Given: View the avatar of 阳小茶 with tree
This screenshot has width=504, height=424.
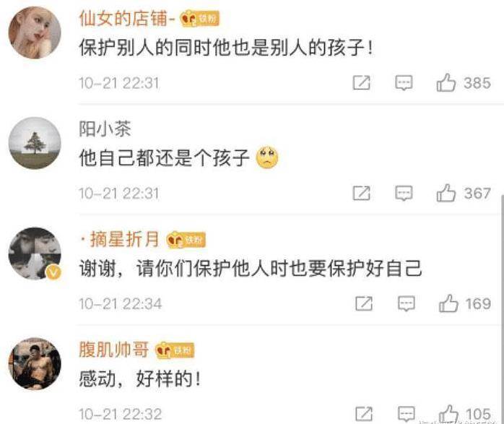Looking at the screenshot, I should (35, 143).
